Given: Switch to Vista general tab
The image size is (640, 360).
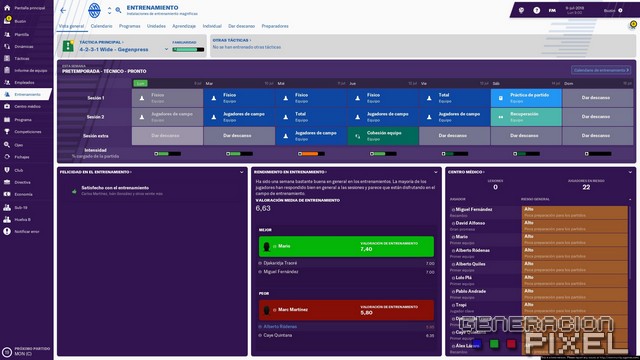Looking at the screenshot, I should (x=71, y=26).
